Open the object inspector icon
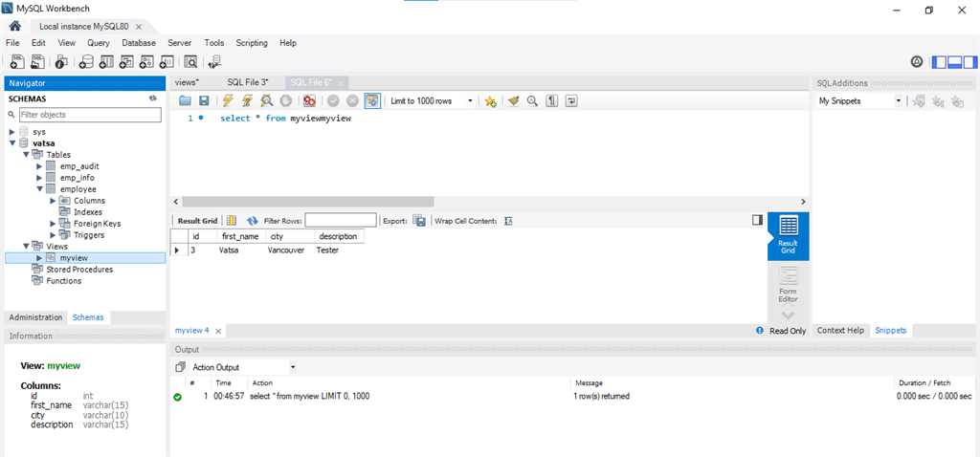980x457 pixels. 61,61
